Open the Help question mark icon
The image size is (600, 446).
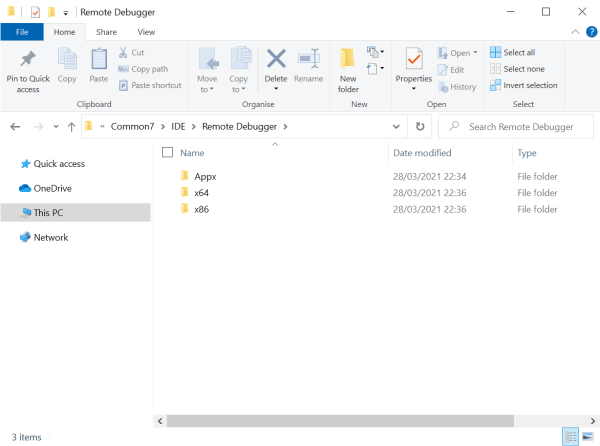592,32
